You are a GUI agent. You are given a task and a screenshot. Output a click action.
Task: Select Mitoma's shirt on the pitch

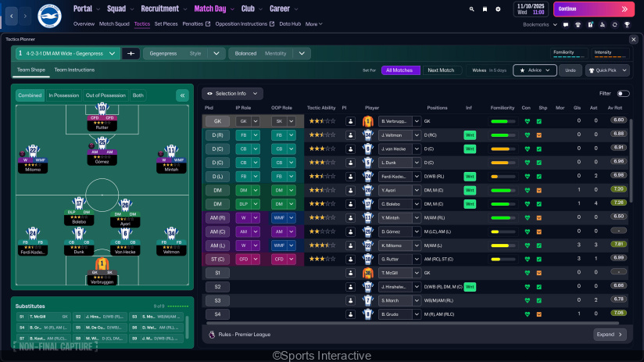coord(33,151)
